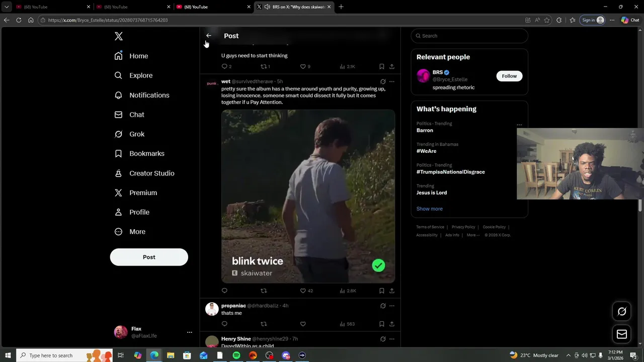This screenshot has height=362, width=644.
Task: Expand the More menu in X sidebar
Action: coord(130,232)
